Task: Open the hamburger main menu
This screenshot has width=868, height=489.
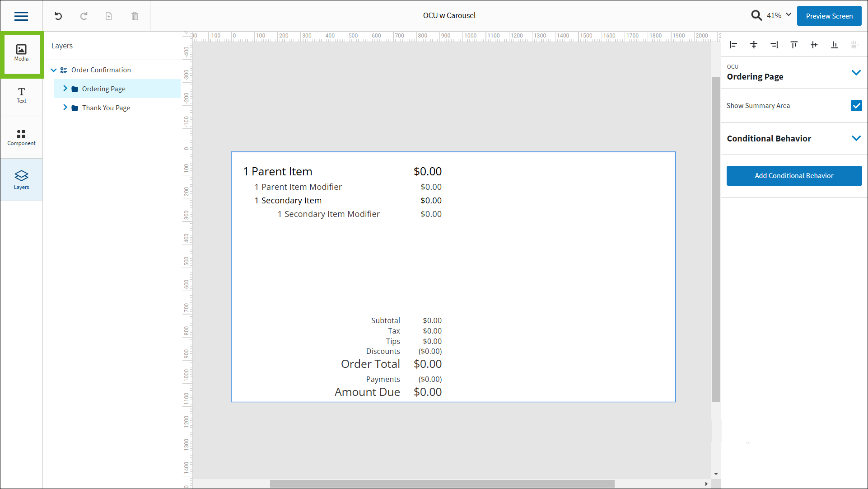Action: coord(21,16)
